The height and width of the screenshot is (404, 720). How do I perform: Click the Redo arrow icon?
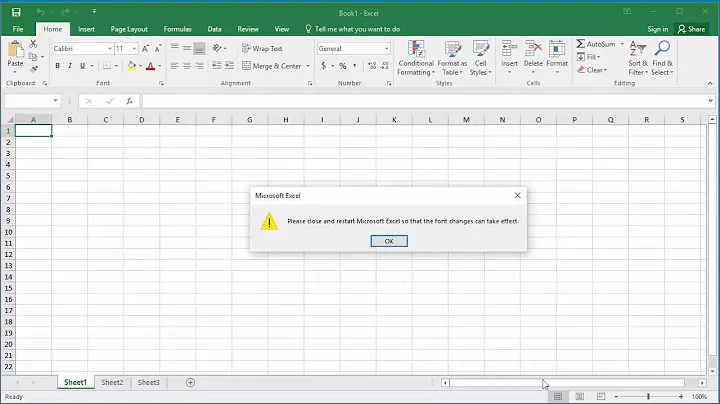[x=65, y=12]
